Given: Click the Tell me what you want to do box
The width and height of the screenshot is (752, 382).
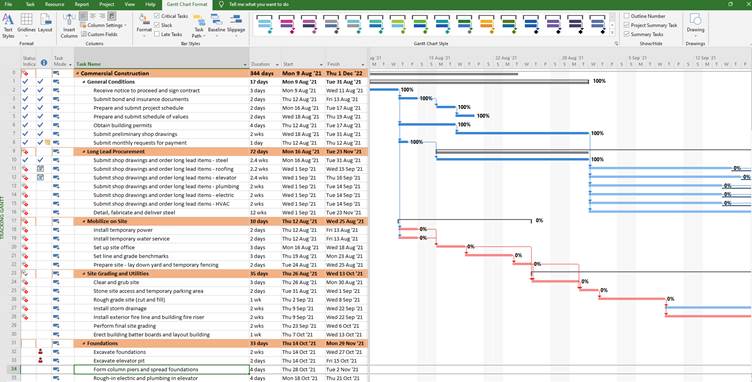Looking at the screenshot, I should point(259,4).
